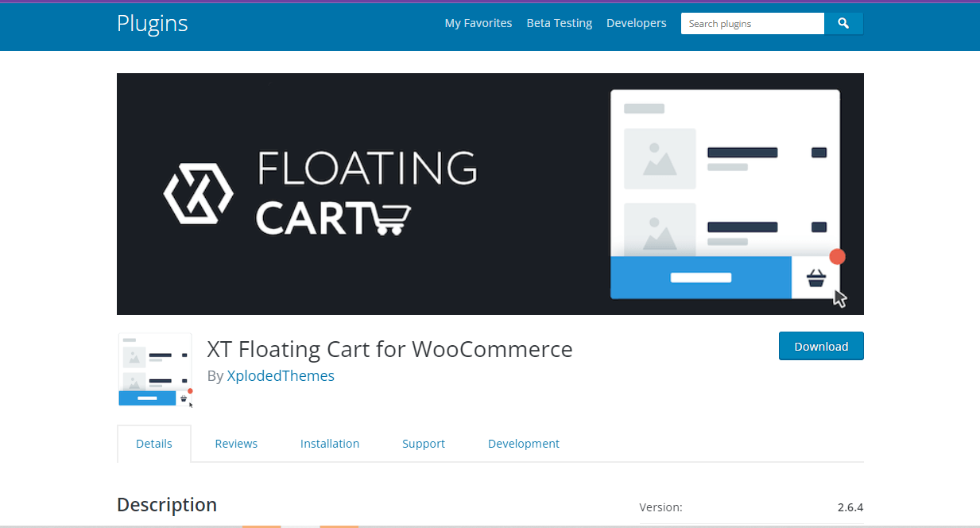Select the Details tab

point(154,443)
